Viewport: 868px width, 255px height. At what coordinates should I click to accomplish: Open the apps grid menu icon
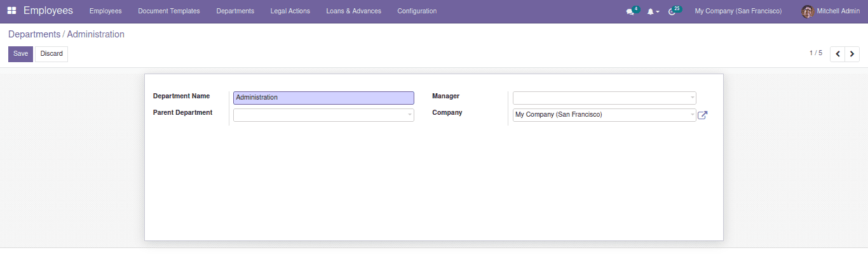coord(11,11)
